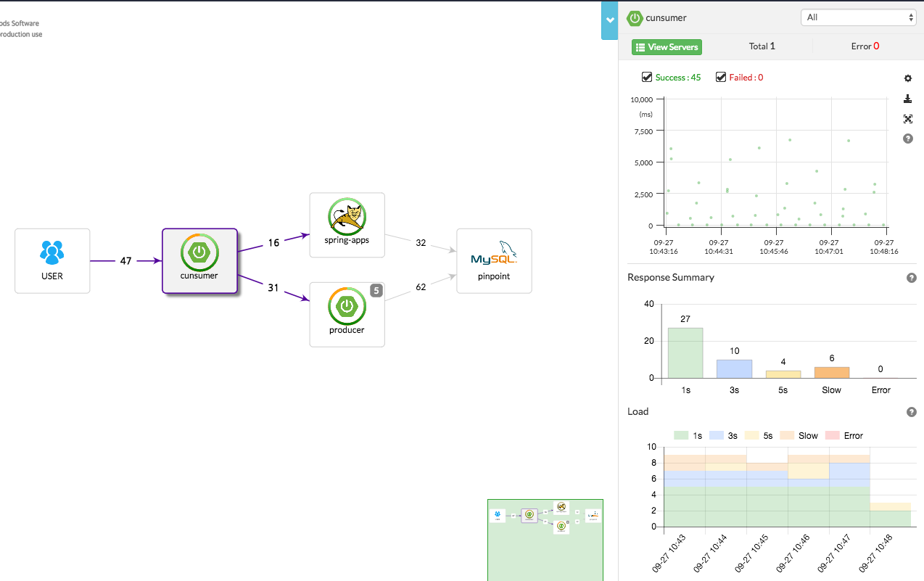
Task: Collapse the side panel with blue chevron
Action: [609, 20]
